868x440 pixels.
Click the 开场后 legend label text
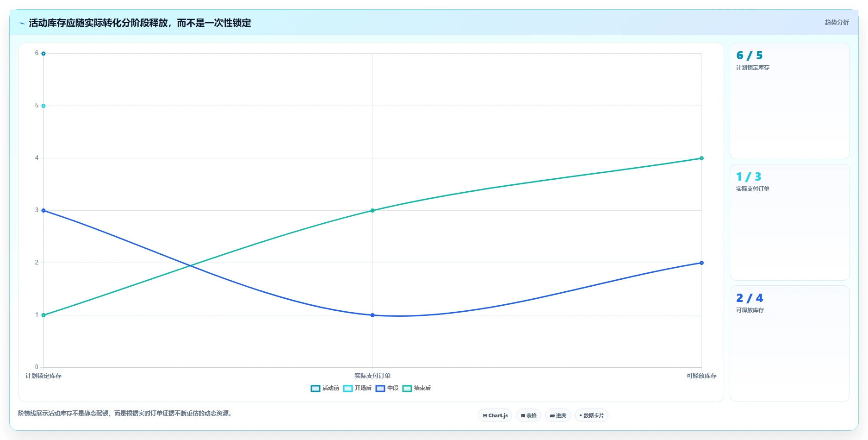[363, 388]
